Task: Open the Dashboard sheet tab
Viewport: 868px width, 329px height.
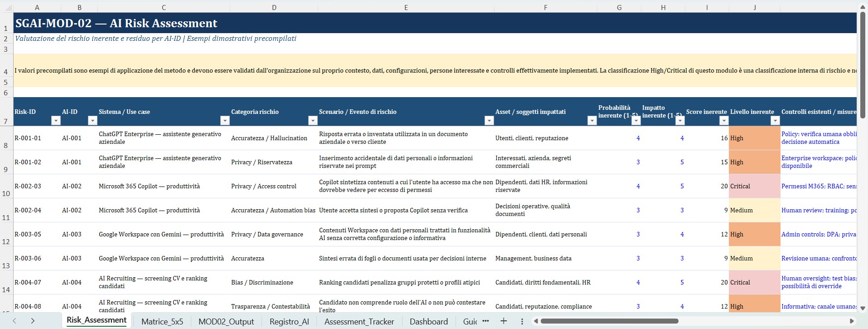Action: click(x=429, y=321)
